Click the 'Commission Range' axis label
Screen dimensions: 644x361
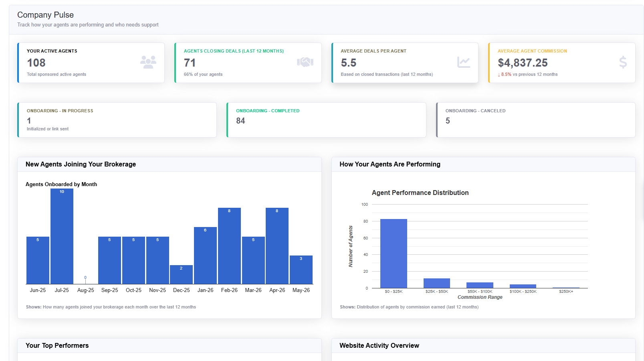coord(480,297)
